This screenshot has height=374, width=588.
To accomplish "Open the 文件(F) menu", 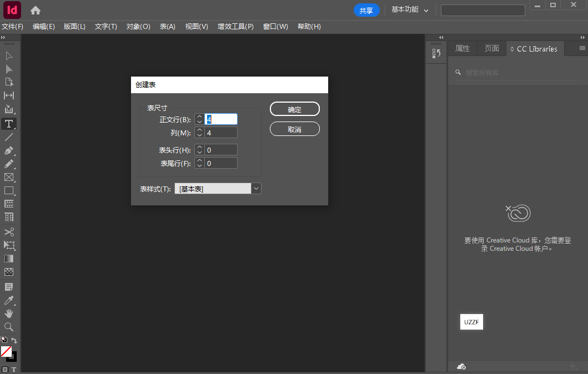I will point(12,27).
